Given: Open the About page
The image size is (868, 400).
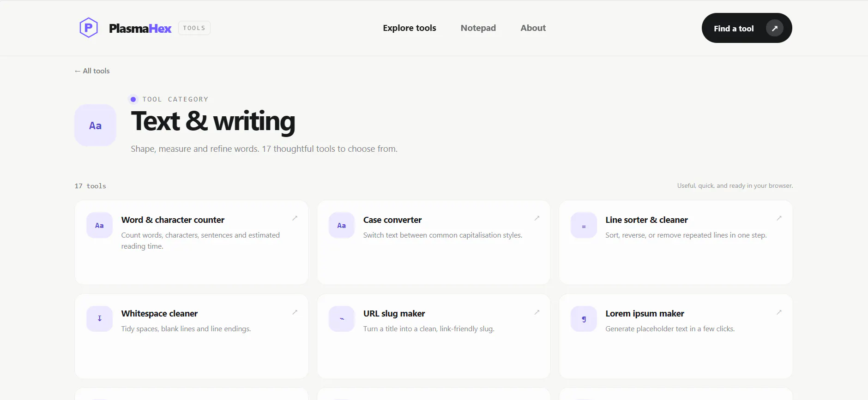Looking at the screenshot, I should click(533, 28).
